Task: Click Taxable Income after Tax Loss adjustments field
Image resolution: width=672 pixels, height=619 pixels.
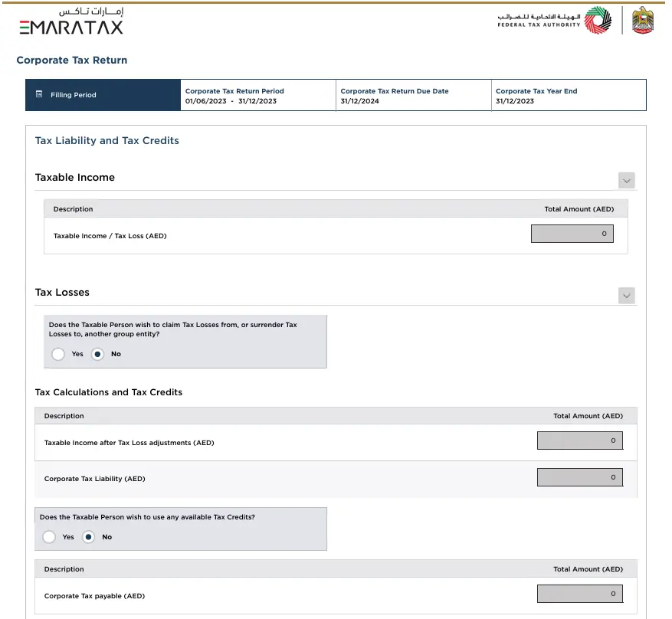Action: pyautogui.click(x=579, y=441)
